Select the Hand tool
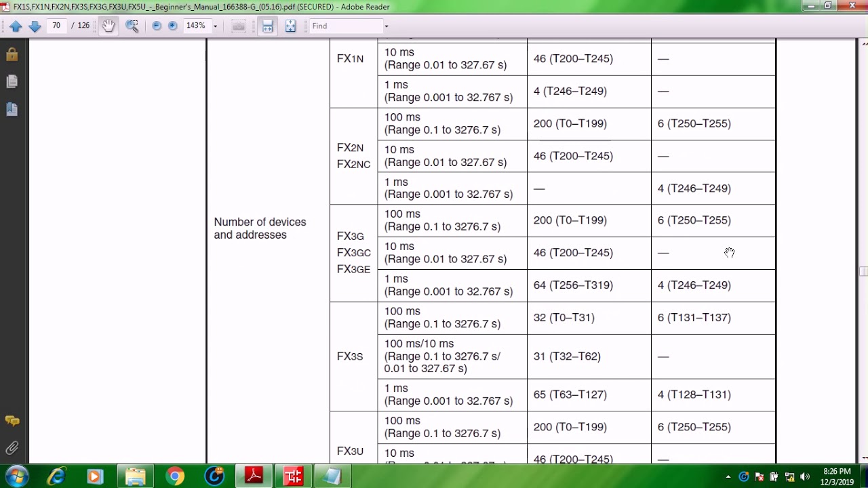The width and height of the screenshot is (868, 488). tap(108, 26)
